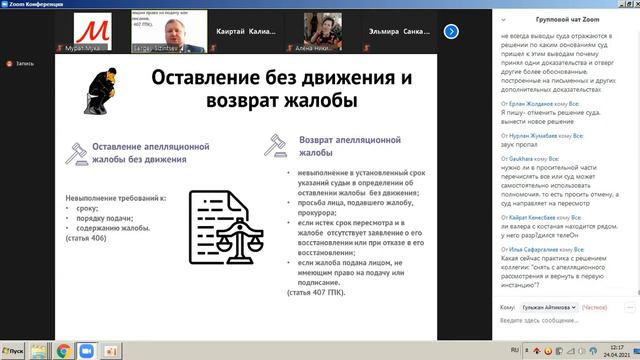
Task: Click the thinker statue image on slide
Action: tap(100, 91)
